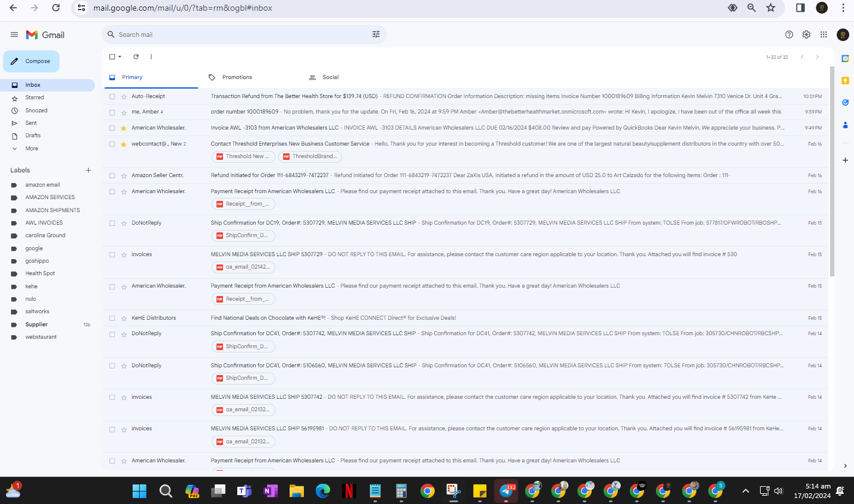Open the Chrome three-dot menu
Screen dimensions: 854x504
coord(843,8)
